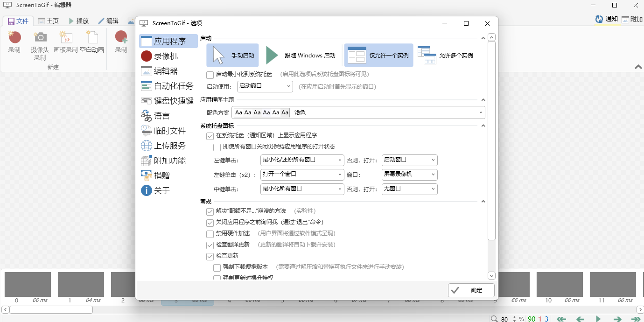Open the 关于 page in options
This screenshot has height=322, width=644.
pyautogui.click(x=168, y=190)
